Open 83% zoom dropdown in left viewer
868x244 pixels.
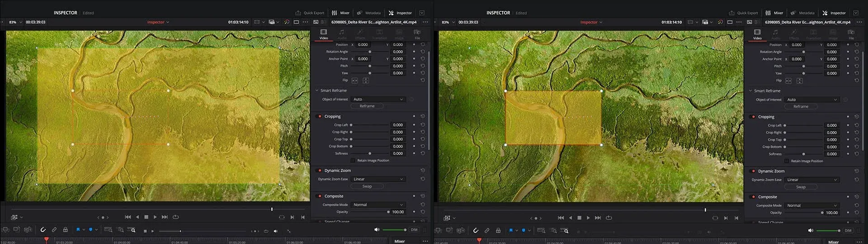tap(15, 22)
